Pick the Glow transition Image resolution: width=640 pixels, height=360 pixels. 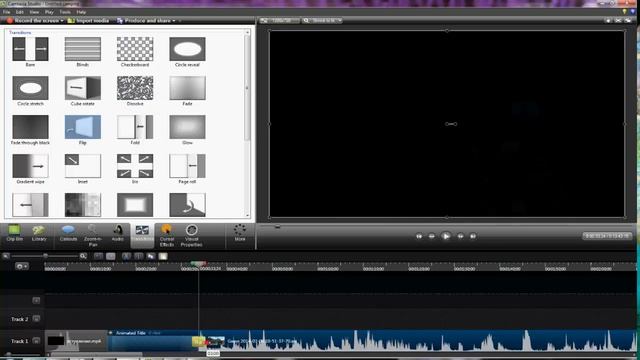point(187,127)
